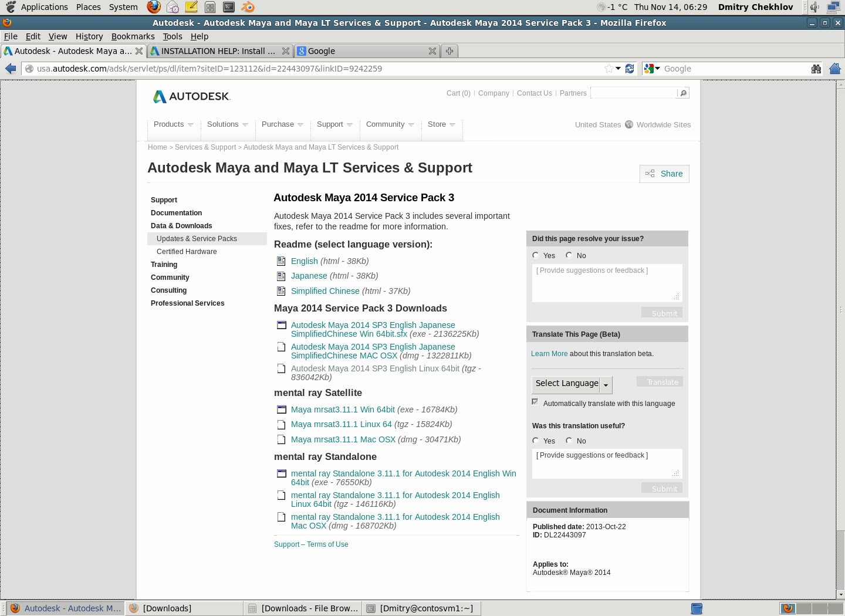Bookmark this page with the star icon
This screenshot has height=616, width=845.
609,69
